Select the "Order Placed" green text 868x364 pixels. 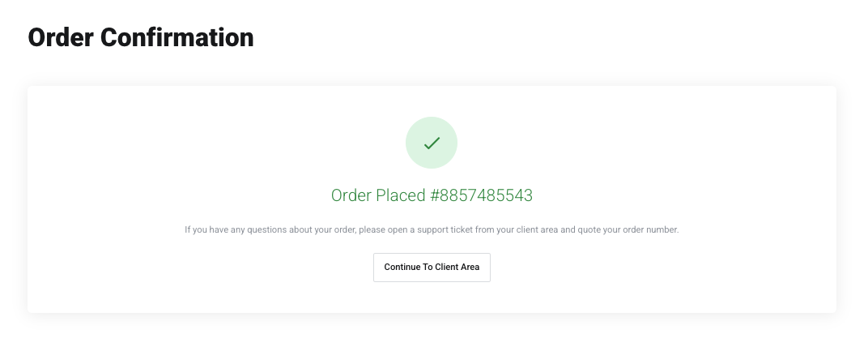click(x=379, y=195)
